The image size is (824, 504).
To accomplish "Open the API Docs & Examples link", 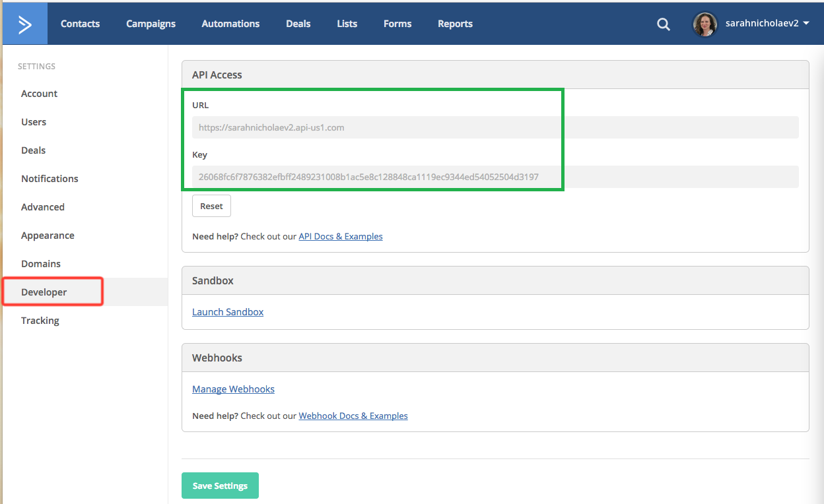I will point(341,236).
